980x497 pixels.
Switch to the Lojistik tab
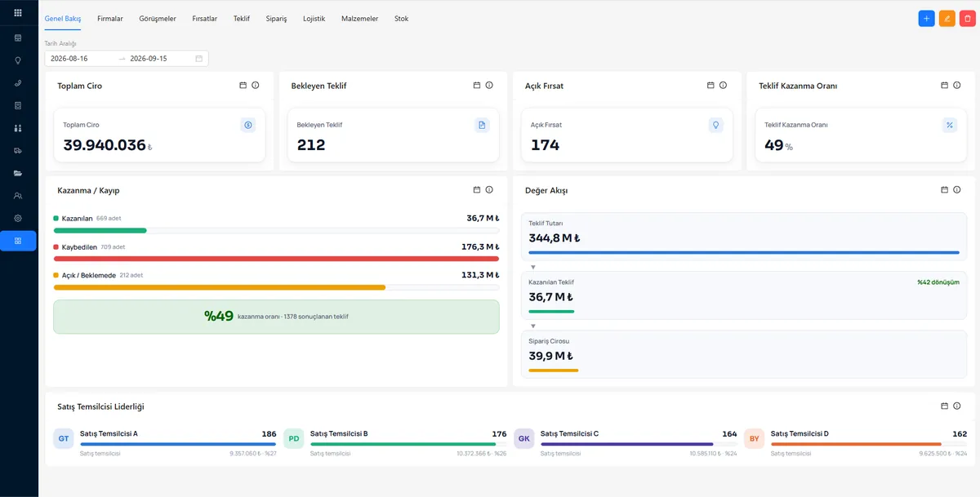point(314,19)
